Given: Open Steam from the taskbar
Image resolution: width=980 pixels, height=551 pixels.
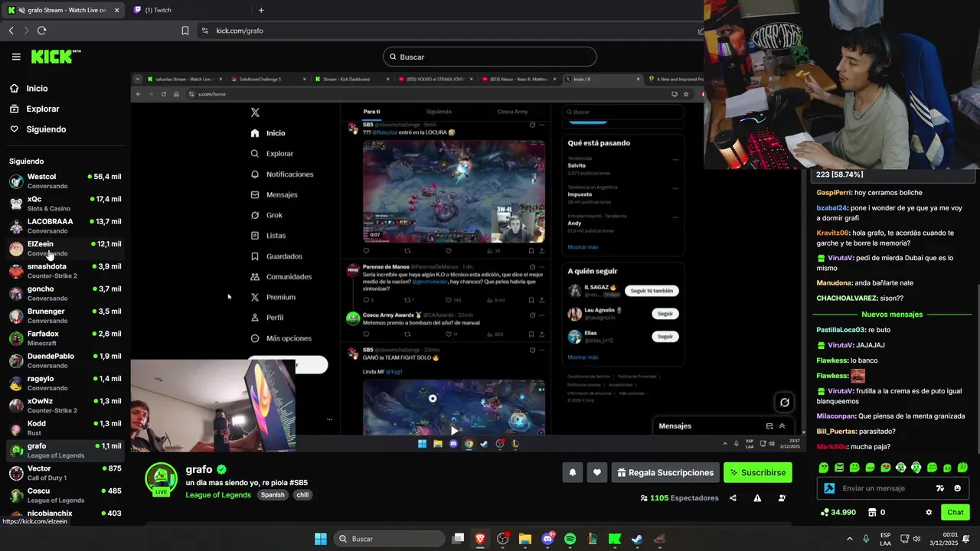Looking at the screenshot, I should coord(637,539).
